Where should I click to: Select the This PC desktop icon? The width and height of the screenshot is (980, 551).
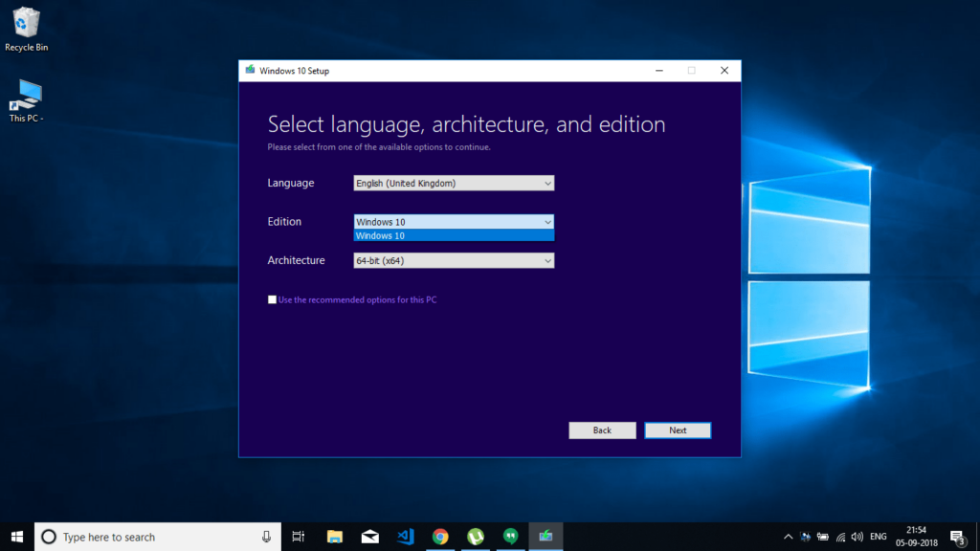tap(26, 100)
